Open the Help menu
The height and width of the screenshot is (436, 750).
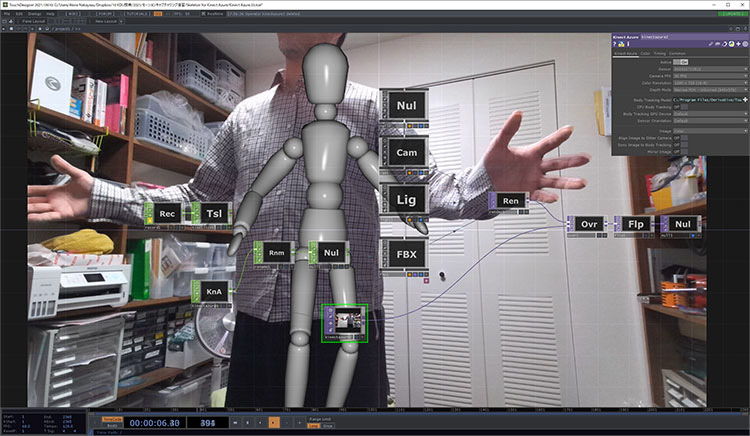[x=50, y=14]
